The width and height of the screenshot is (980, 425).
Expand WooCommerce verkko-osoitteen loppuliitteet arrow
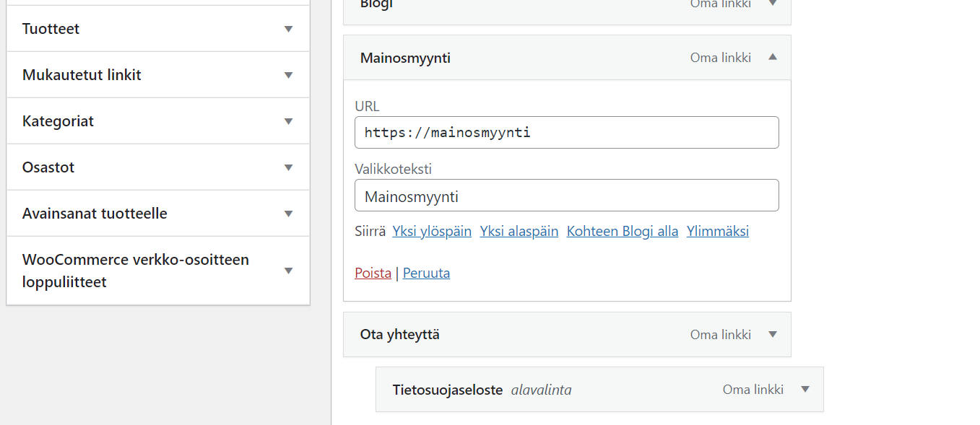pos(289,271)
